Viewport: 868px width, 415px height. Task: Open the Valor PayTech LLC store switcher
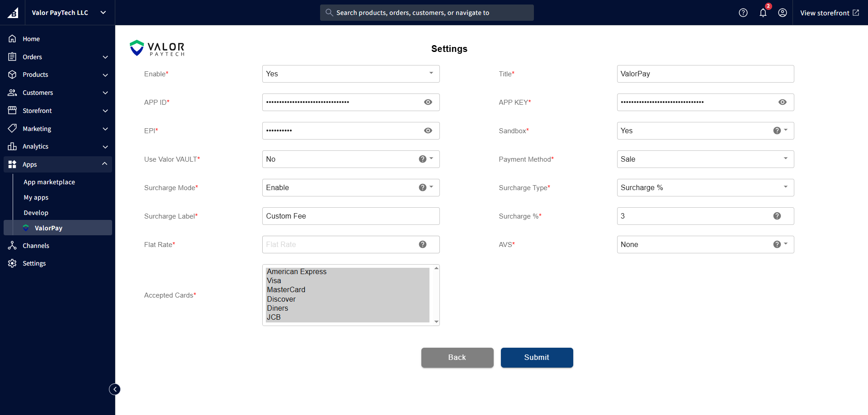pyautogui.click(x=69, y=13)
